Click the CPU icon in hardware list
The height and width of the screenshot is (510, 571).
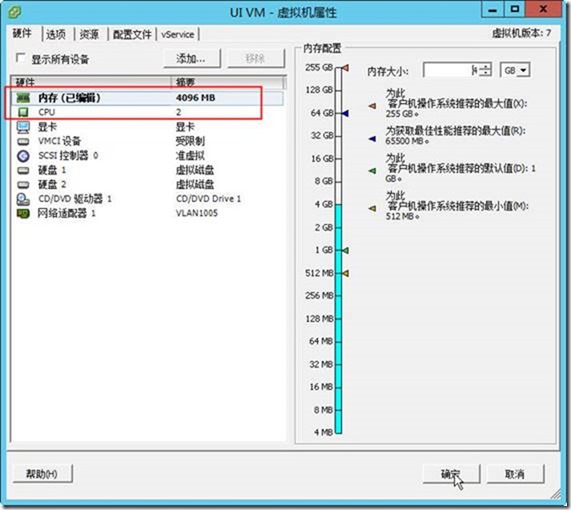click(x=23, y=112)
